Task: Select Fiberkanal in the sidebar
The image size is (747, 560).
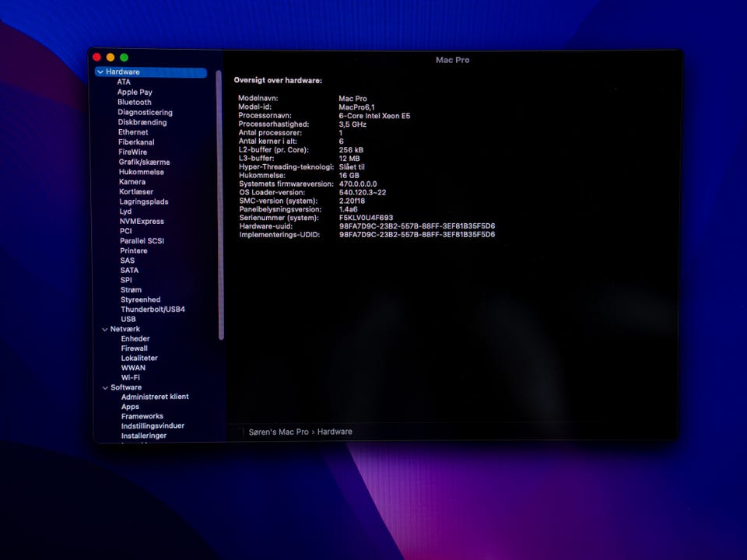Action: (136, 142)
